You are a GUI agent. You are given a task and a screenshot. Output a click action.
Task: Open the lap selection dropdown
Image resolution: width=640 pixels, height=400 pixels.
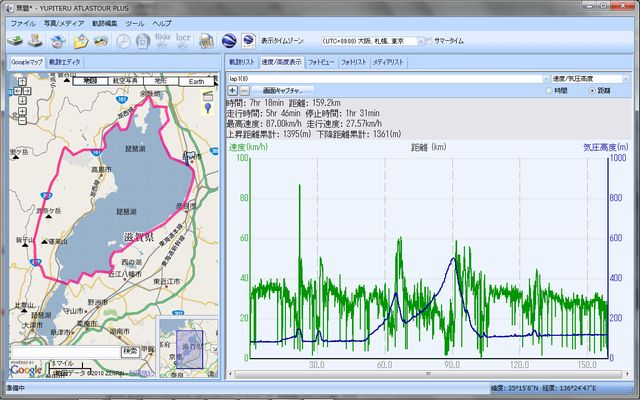point(547,78)
